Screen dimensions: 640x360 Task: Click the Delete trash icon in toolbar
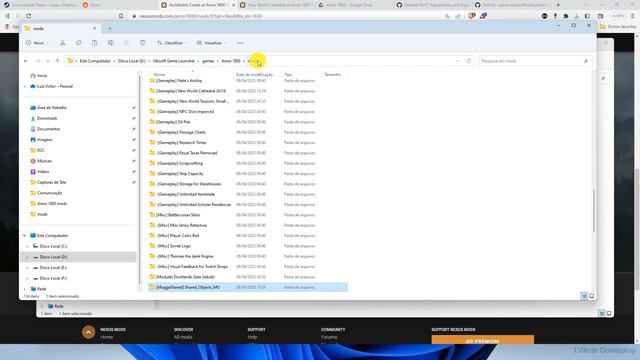pos(142,43)
